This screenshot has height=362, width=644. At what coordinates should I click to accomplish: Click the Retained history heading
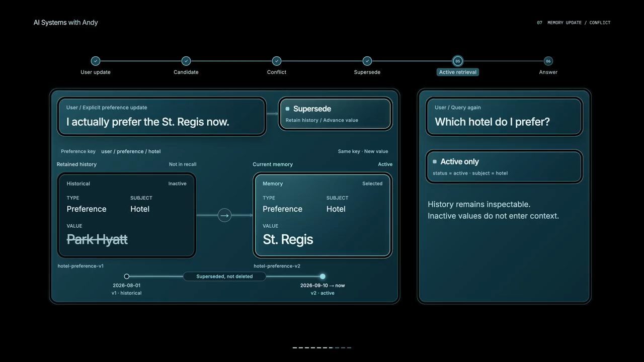click(76, 164)
